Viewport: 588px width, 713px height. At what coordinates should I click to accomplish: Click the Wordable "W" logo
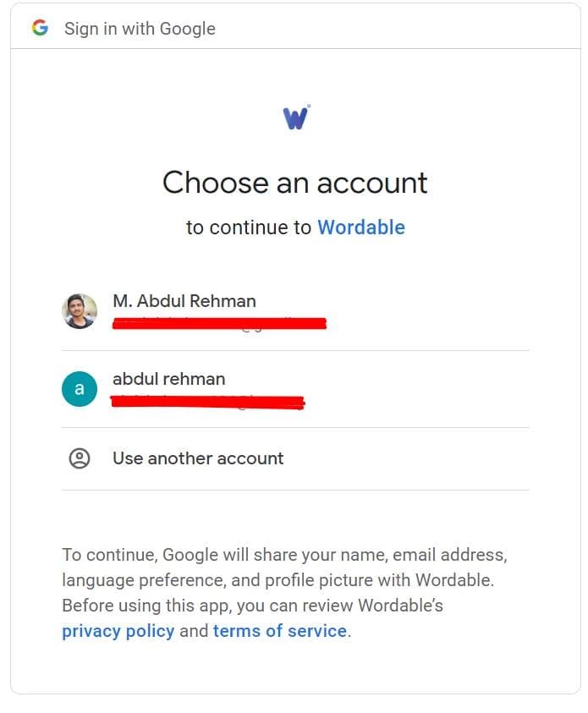point(296,117)
